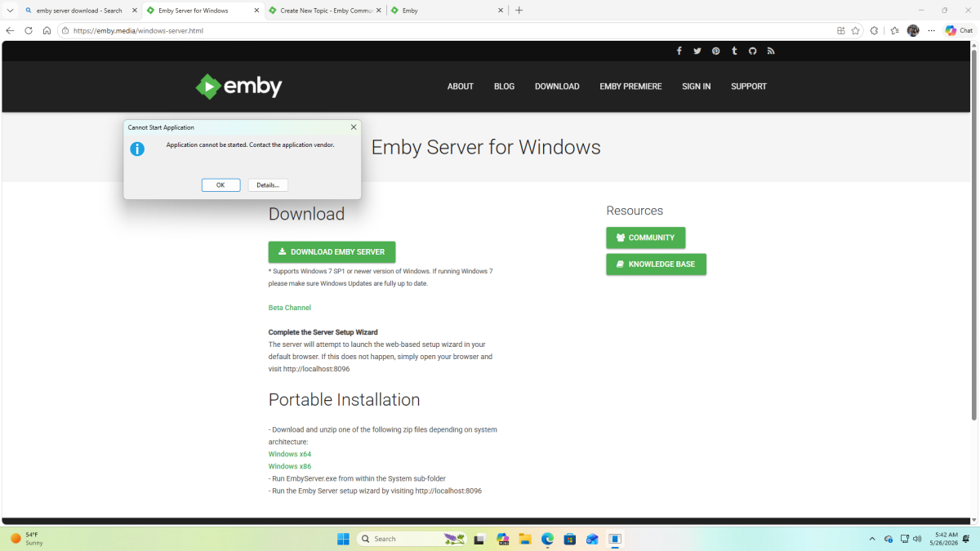Click Details in the error dialog

268,185
